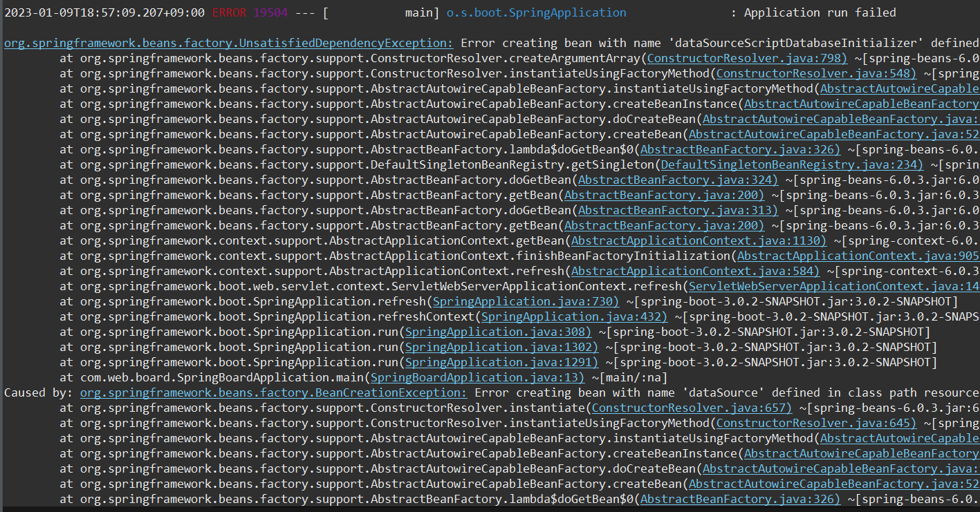The image size is (980, 512).
Task: Click the [main/:na] location text
Action: [629, 377]
